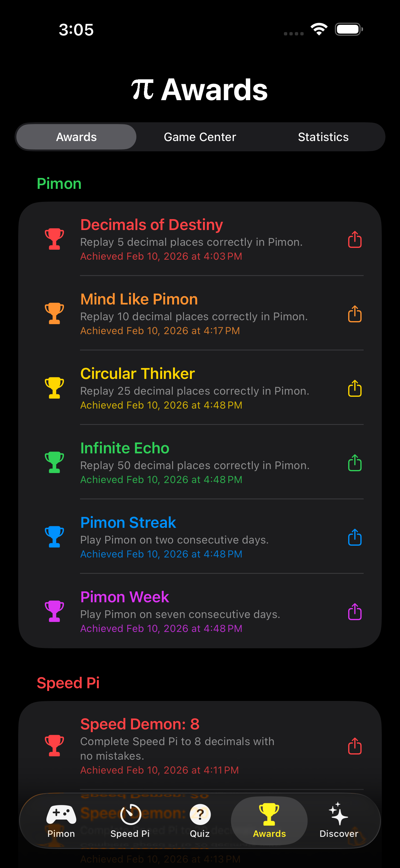The height and width of the screenshot is (868, 400).
Task: Tap the blue trophy beside Pimon Streak
Action: [54, 537]
